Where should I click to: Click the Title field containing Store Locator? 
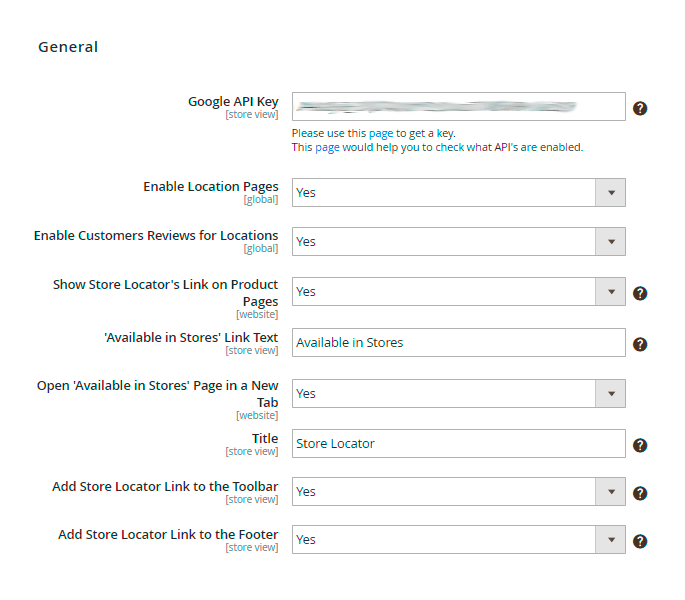458,444
